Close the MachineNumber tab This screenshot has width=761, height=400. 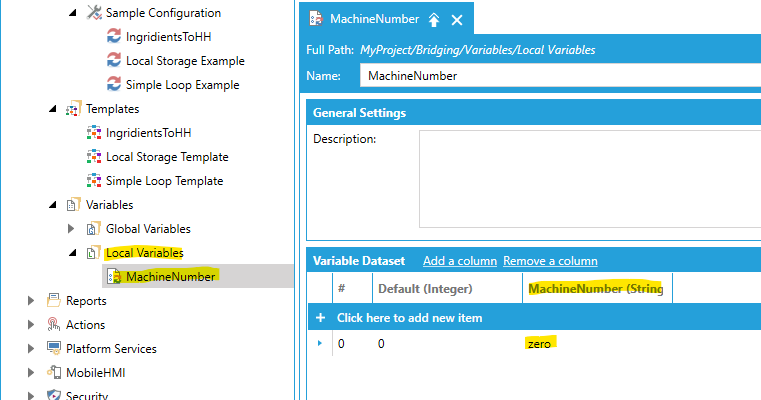coord(457,20)
